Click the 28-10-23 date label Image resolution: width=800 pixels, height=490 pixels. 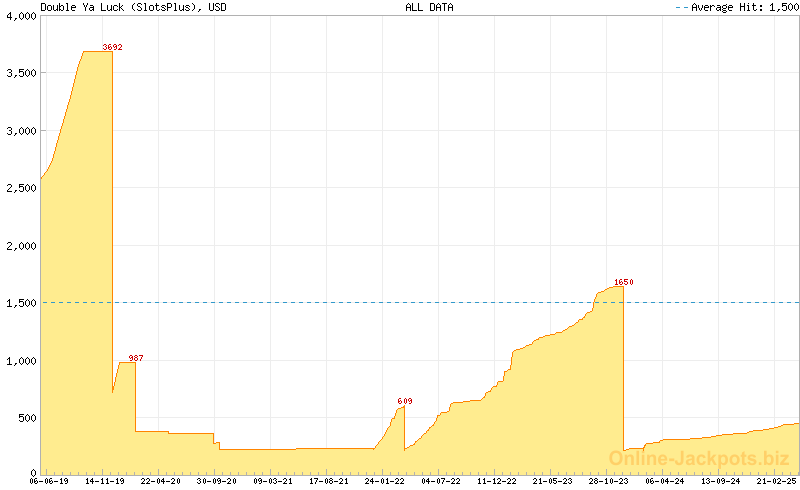tap(608, 481)
